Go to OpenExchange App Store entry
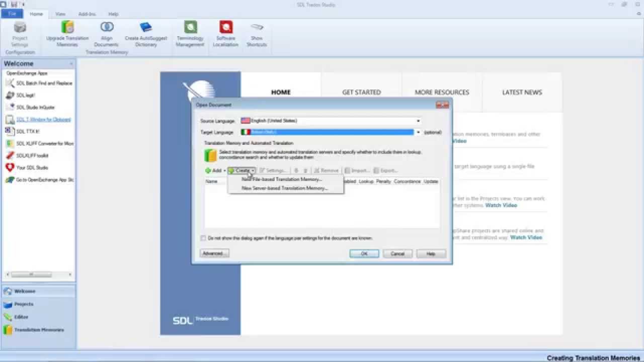The image size is (644, 362). point(39,179)
